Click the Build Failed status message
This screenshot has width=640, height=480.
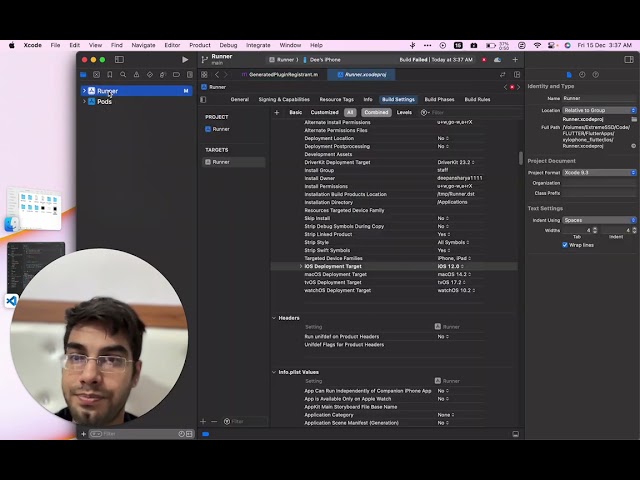[x=436, y=60]
